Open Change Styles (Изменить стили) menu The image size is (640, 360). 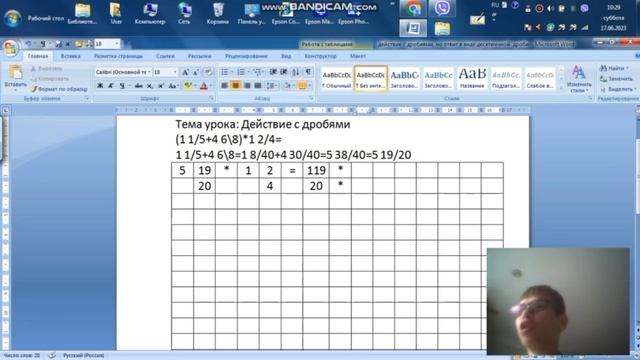[x=579, y=79]
